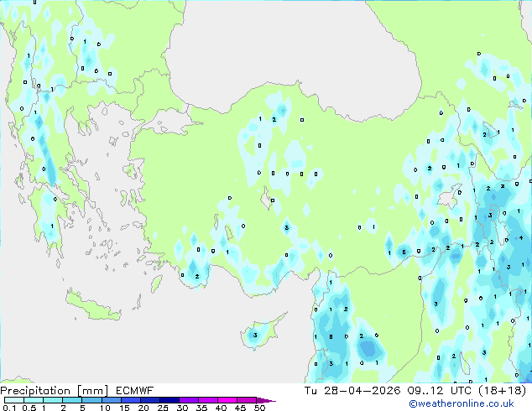
Task: Click the legend value '0.1'
Action: (8, 408)
